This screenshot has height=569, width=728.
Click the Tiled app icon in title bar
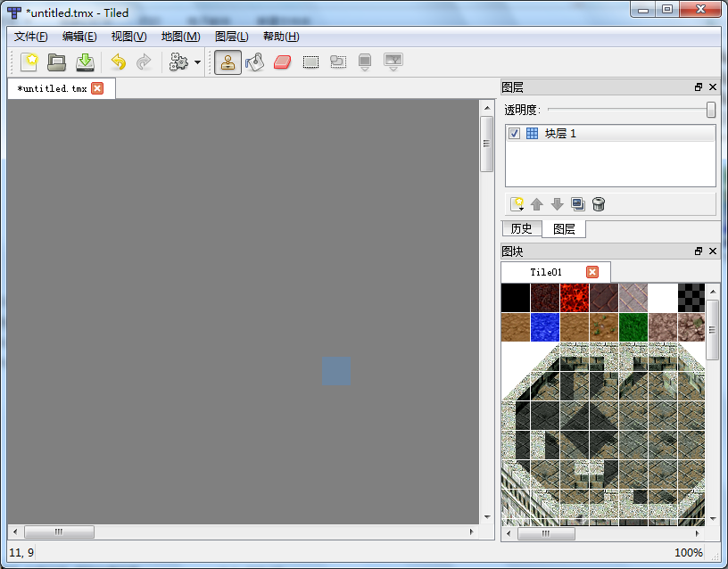(x=14, y=13)
